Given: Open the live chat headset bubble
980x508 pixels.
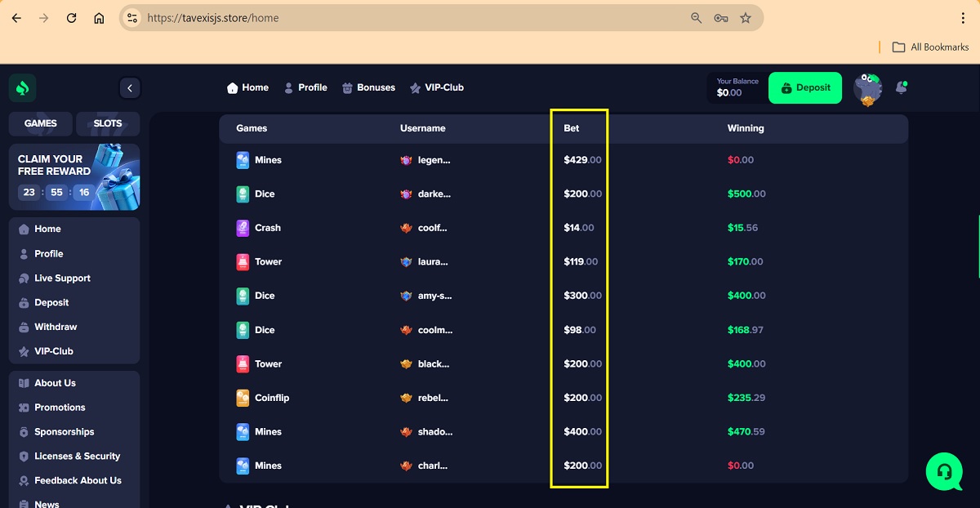Looking at the screenshot, I should click(x=944, y=471).
